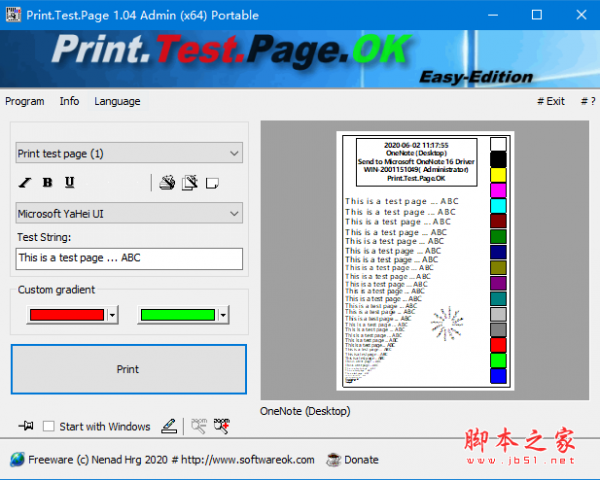Viewport: 600px width, 480px height.
Task: Open the Language menu
Action: (117, 101)
